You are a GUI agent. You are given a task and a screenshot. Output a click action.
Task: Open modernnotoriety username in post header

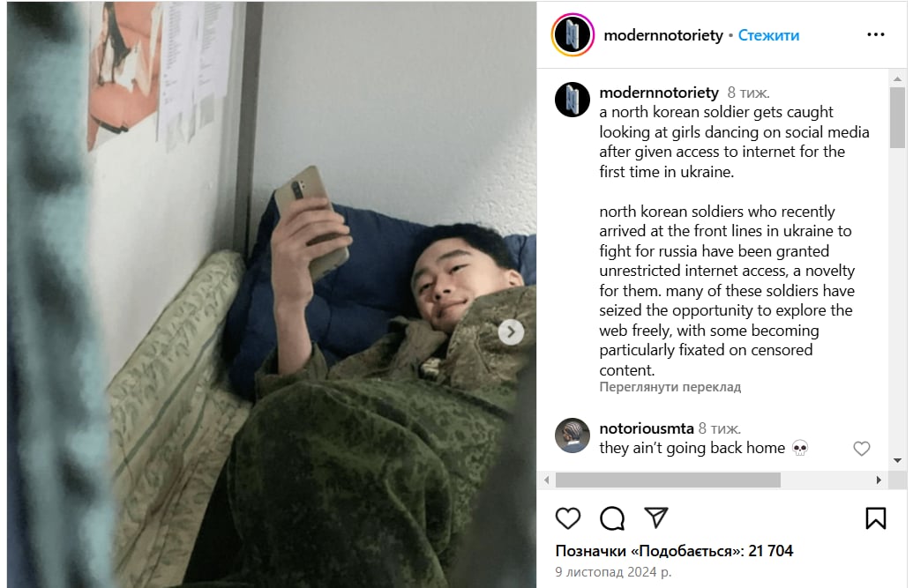pyautogui.click(x=663, y=35)
